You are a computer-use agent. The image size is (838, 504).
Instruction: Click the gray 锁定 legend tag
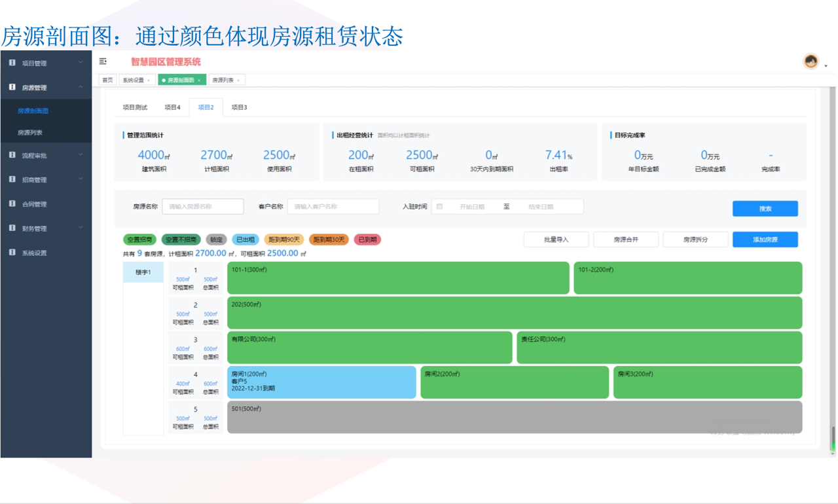point(216,240)
